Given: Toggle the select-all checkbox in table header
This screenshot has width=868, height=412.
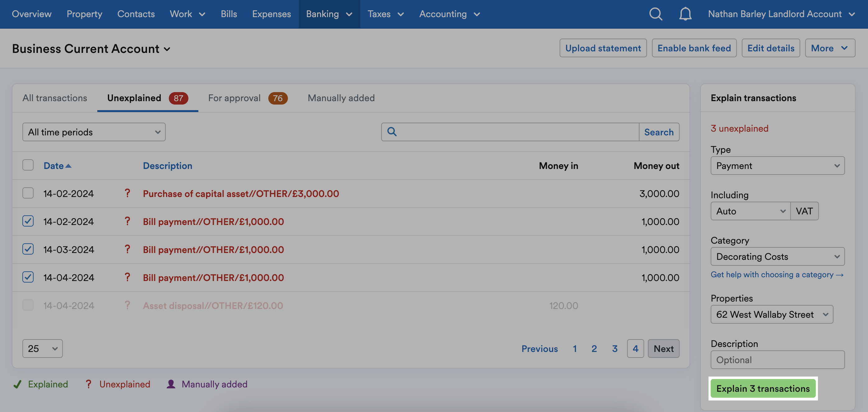Looking at the screenshot, I should [28, 165].
